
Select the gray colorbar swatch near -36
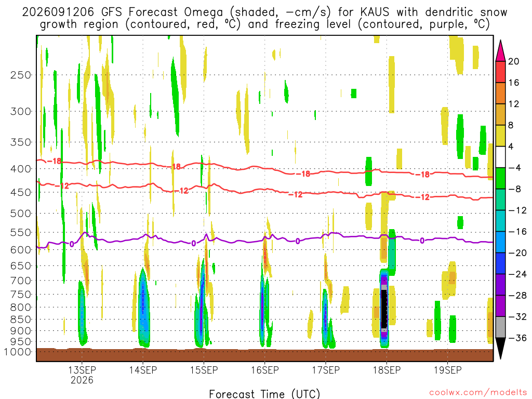pyautogui.click(x=500, y=327)
